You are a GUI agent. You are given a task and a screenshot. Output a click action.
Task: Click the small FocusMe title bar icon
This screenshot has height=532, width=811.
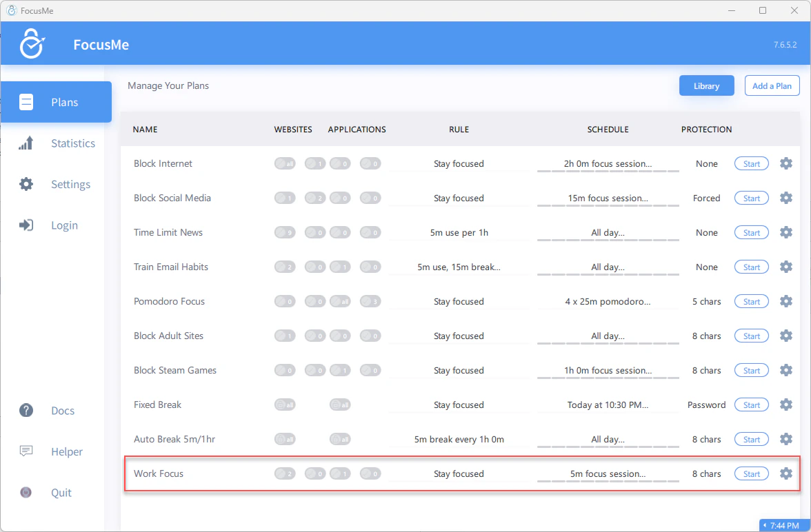(11, 10)
